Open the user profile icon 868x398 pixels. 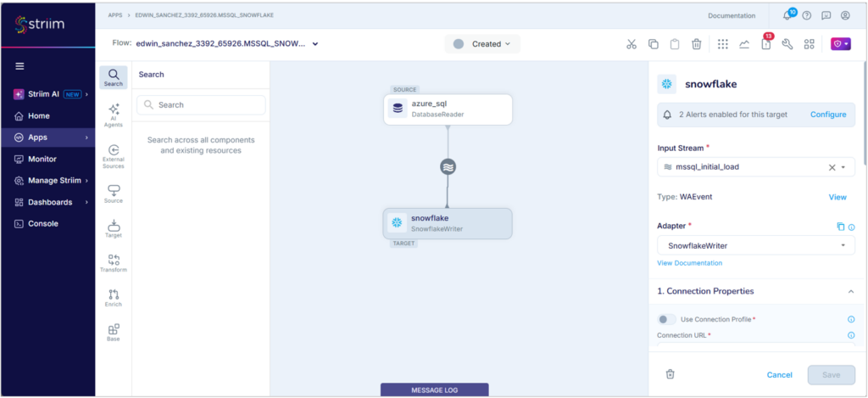[x=845, y=15]
